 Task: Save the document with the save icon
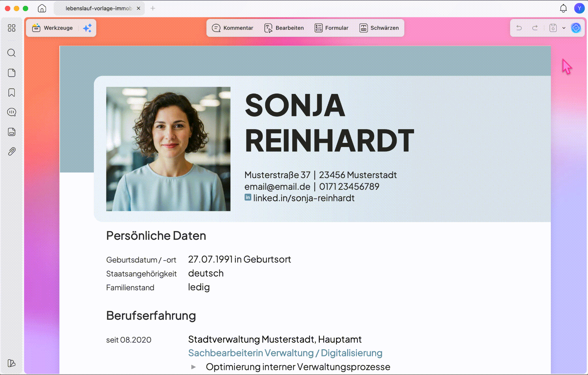coord(553,28)
